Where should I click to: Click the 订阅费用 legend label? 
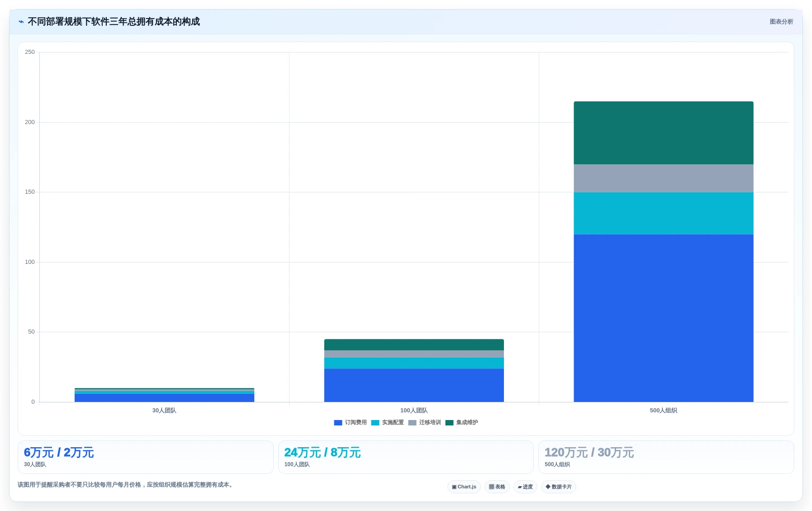[x=356, y=422]
